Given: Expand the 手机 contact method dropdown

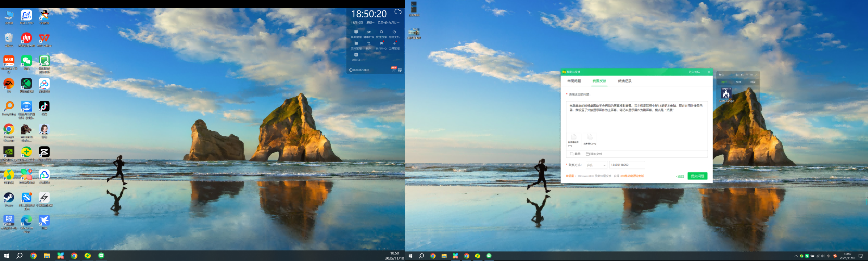Looking at the screenshot, I should coord(604,165).
